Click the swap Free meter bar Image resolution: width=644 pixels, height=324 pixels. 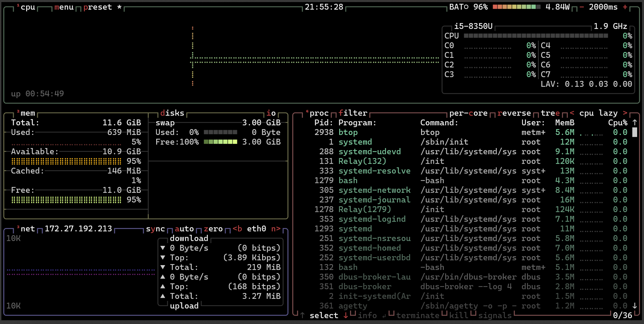point(221,142)
